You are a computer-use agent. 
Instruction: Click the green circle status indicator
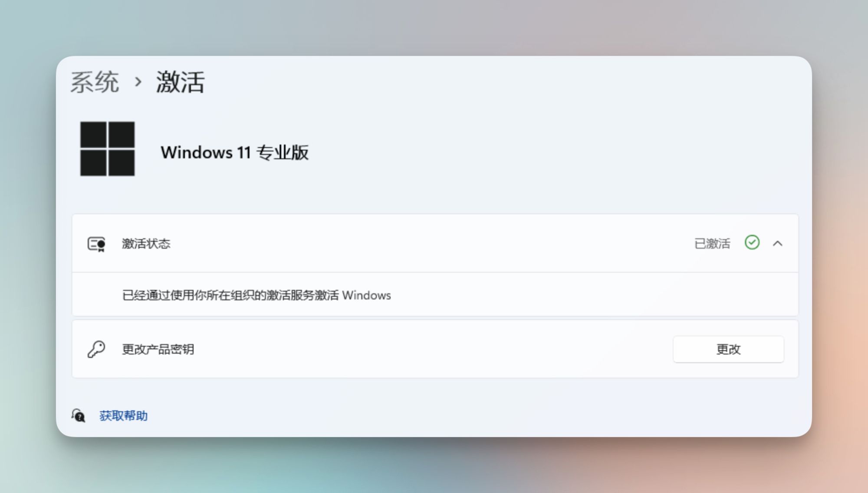tap(752, 243)
